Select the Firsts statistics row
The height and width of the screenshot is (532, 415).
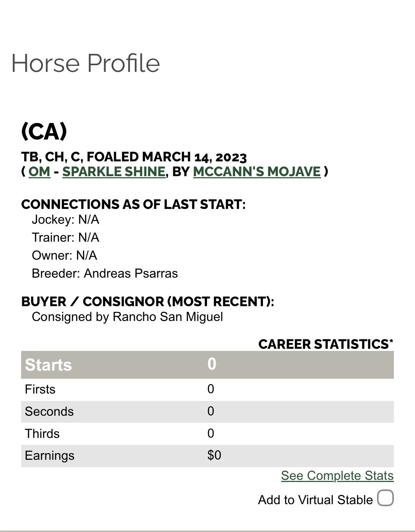click(x=207, y=390)
